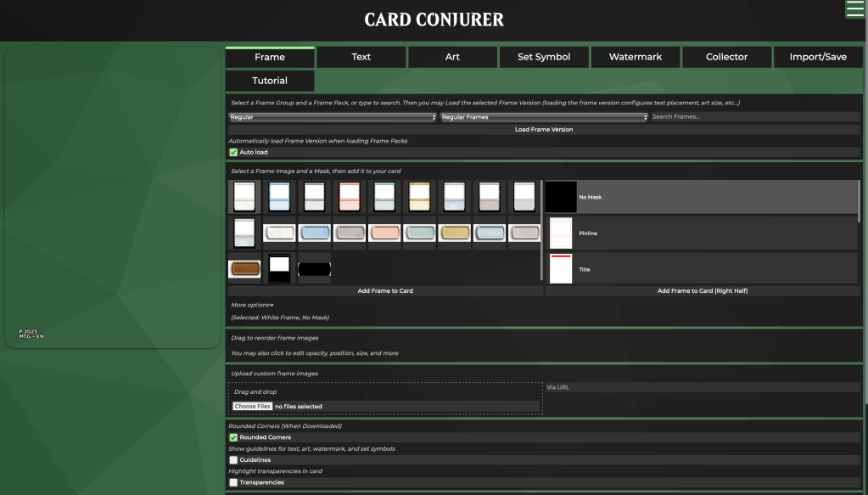Open the hamburger menu icon

pos(855,9)
